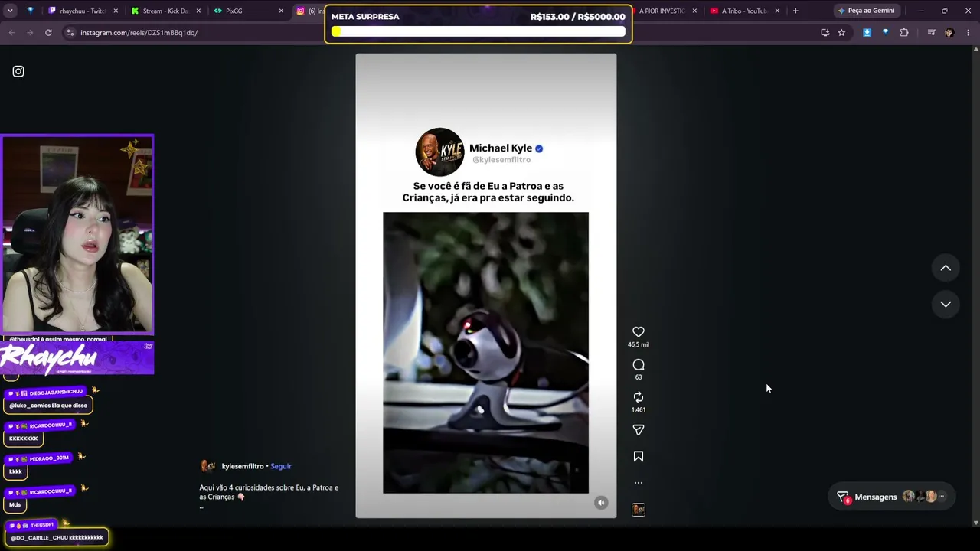Open the reel comments bubble icon
Image resolution: width=980 pixels, height=551 pixels.
pos(639,364)
